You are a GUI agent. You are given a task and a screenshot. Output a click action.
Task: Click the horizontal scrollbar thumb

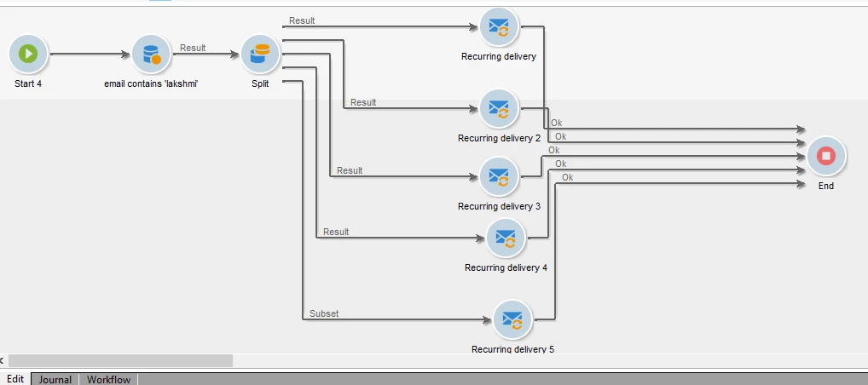tap(119, 360)
